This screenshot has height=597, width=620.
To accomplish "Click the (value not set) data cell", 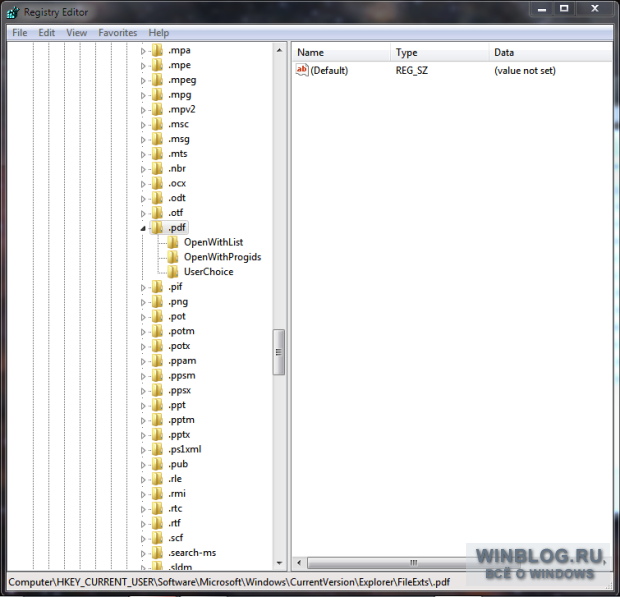I will (525, 71).
